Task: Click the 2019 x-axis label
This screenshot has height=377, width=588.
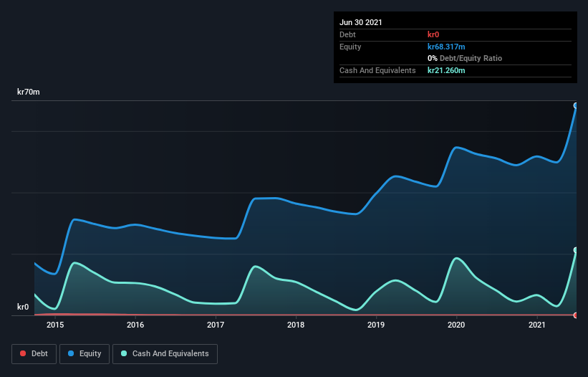Action: pos(377,325)
